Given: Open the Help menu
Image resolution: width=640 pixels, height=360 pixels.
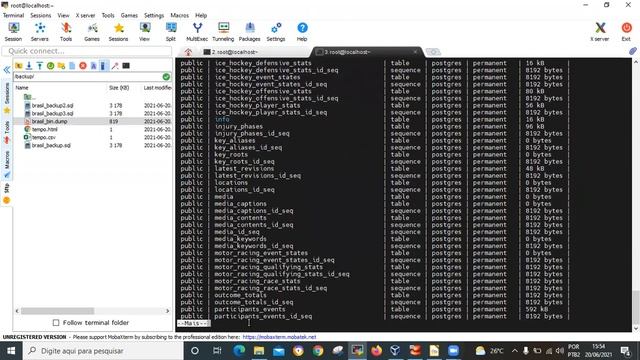Looking at the screenshot, I should pos(201,15).
